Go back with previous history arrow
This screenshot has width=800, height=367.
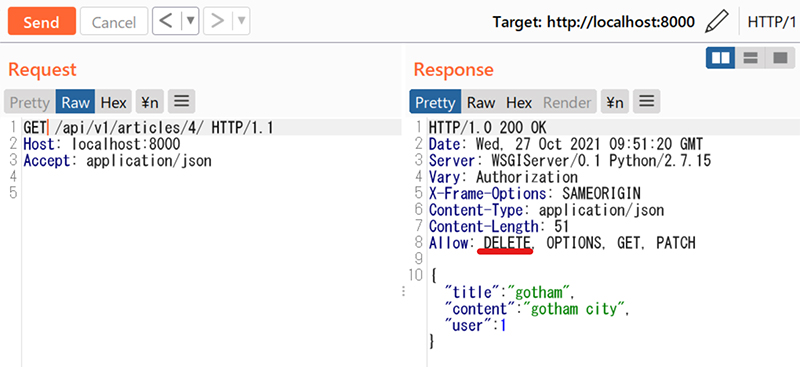pyautogui.click(x=166, y=21)
